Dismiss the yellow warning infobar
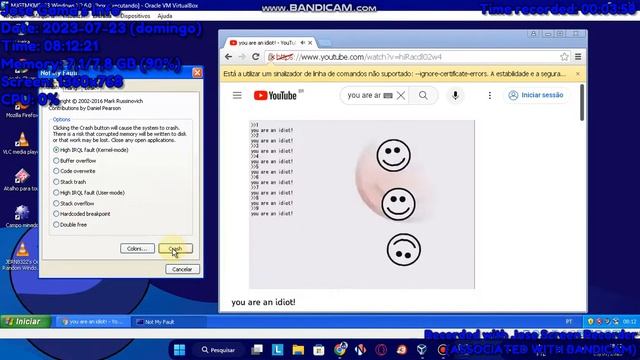Viewport: 640px width, 360px height. coord(578,74)
